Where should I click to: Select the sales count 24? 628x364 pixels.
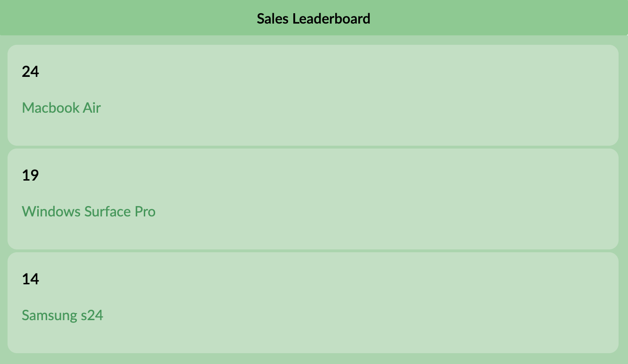click(30, 72)
